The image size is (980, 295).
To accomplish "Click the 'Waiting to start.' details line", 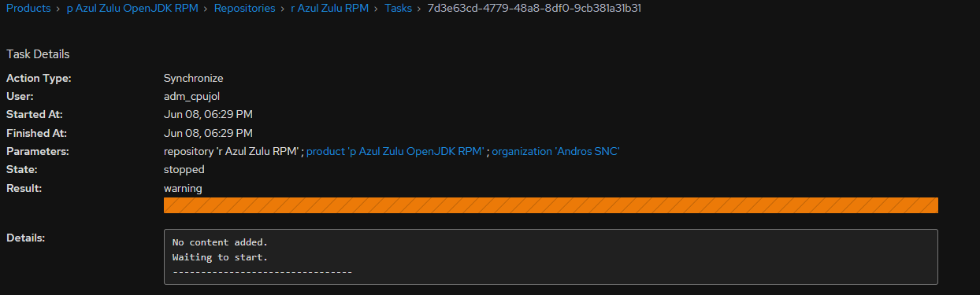I will (220, 257).
